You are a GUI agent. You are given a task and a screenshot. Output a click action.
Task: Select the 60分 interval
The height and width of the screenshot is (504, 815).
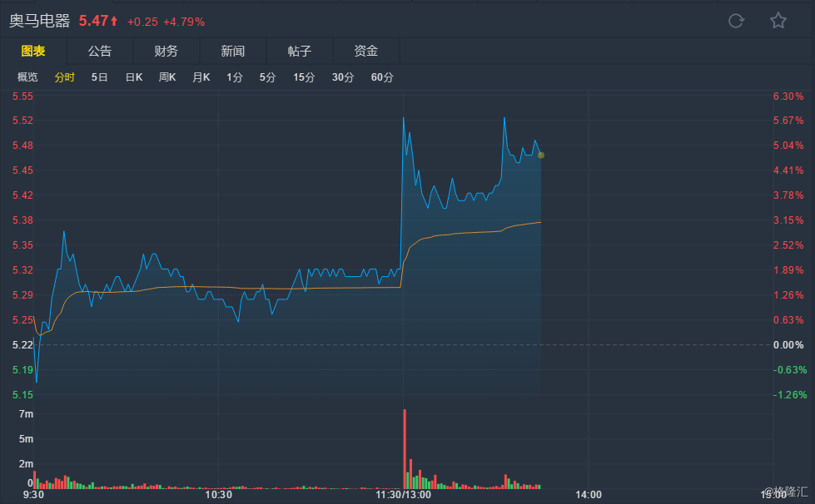382,77
